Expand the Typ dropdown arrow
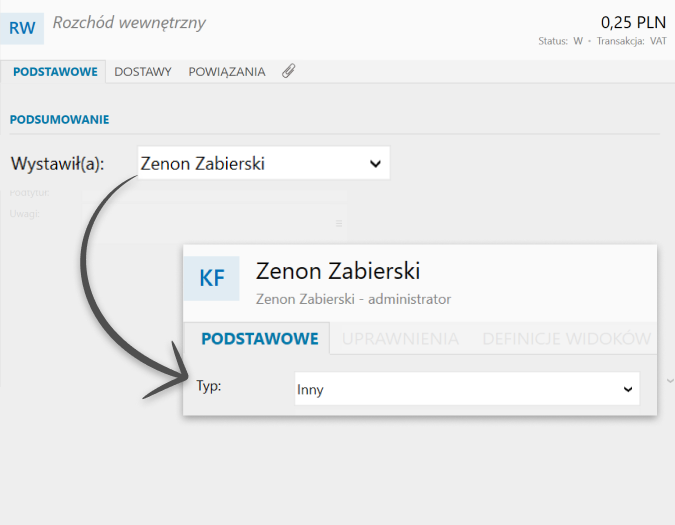This screenshot has height=525, width=675. pos(628,389)
